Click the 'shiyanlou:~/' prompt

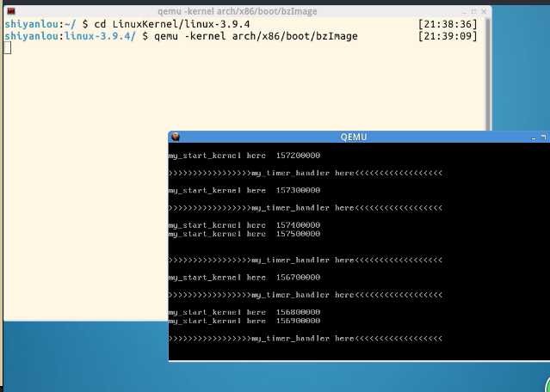40,25
